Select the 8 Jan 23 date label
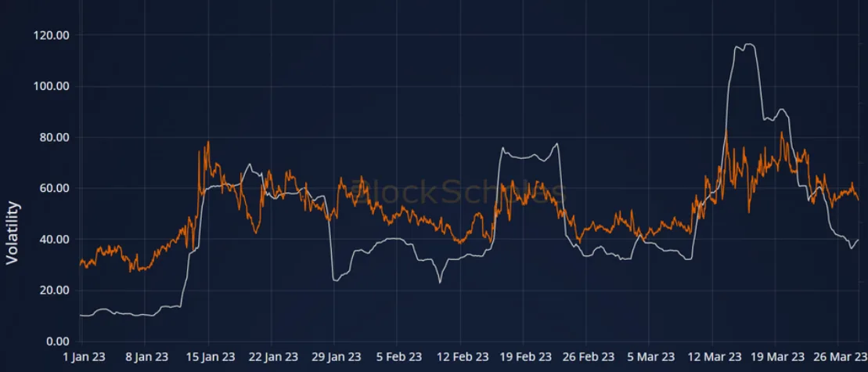 click(x=146, y=356)
